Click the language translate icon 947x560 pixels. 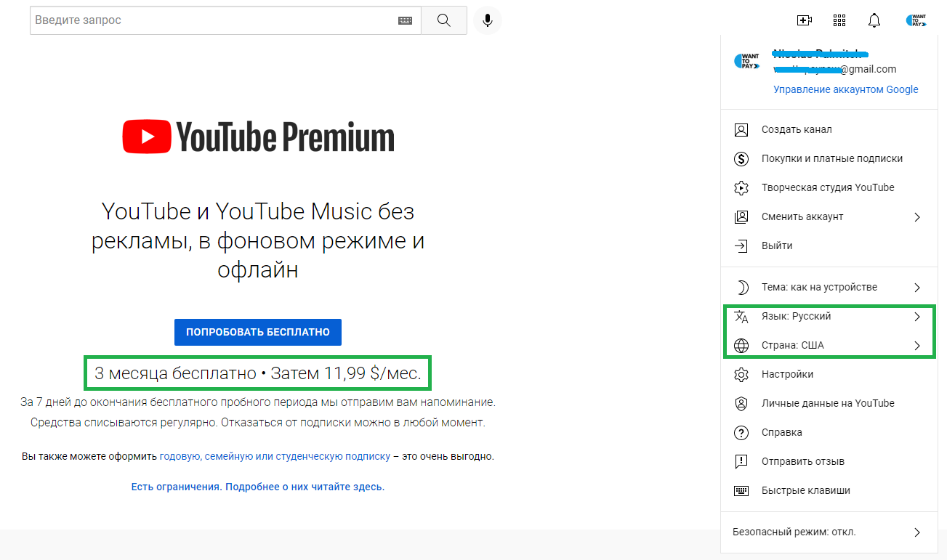click(x=741, y=317)
